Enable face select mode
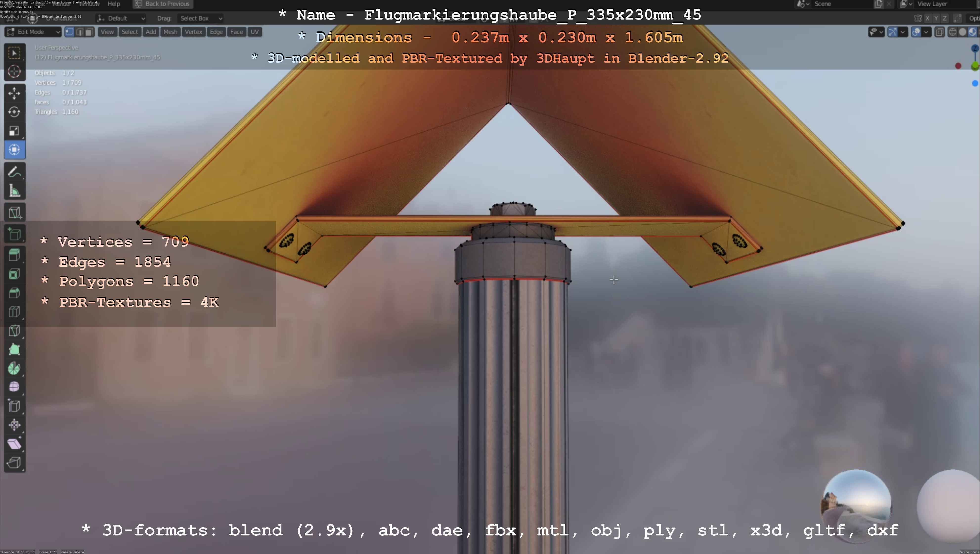This screenshot has width=980, height=554. [89, 32]
